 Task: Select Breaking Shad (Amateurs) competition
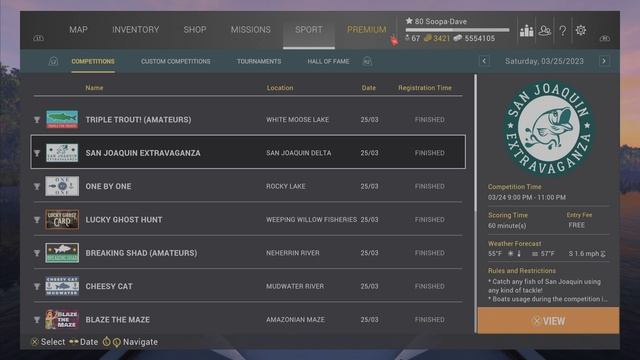click(248, 253)
